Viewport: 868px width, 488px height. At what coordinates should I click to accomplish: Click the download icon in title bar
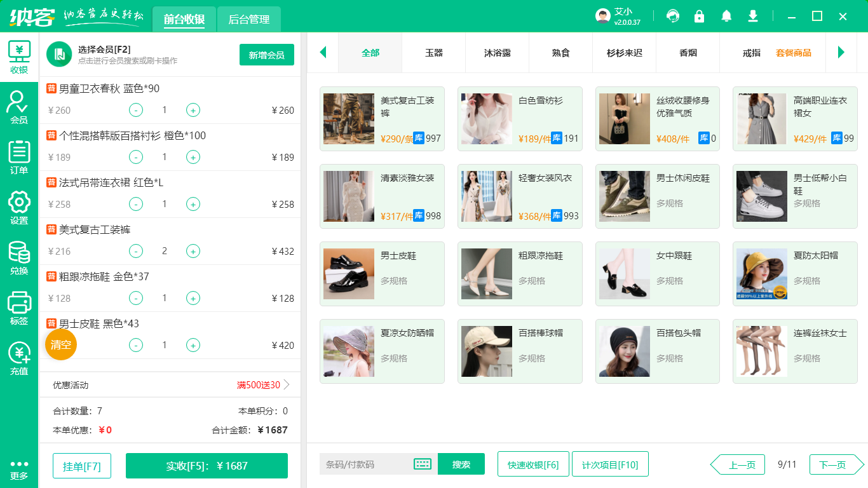click(x=752, y=16)
